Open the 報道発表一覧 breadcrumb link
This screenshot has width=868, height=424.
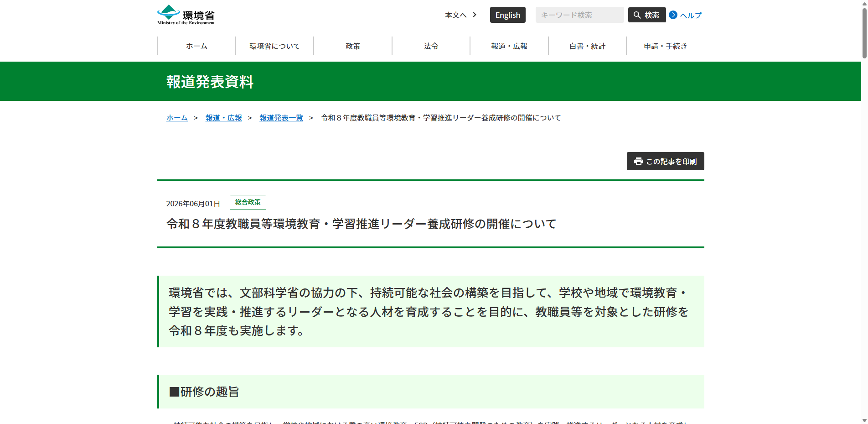(281, 118)
